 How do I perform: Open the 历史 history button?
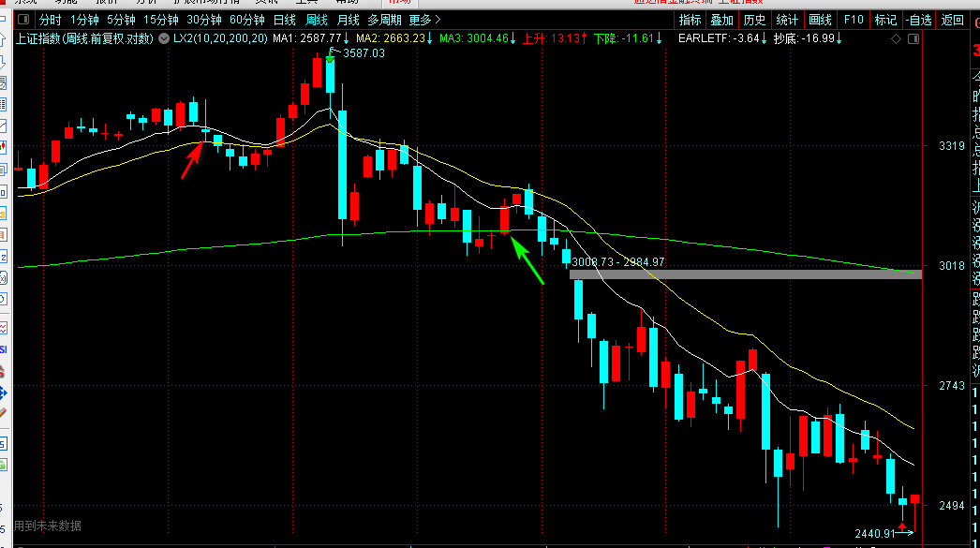(x=754, y=20)
